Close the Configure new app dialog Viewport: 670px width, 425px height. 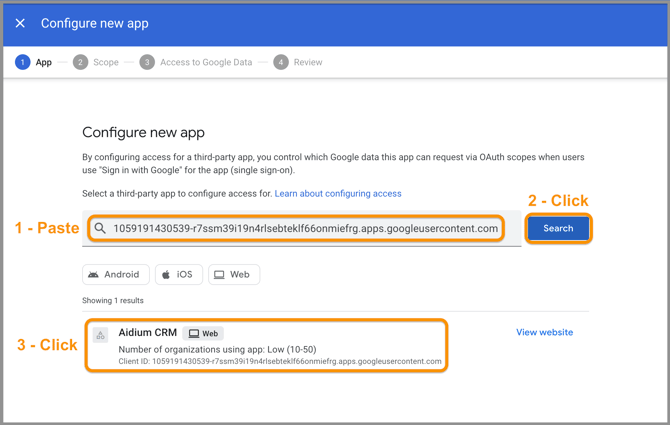tap(20, 23)
